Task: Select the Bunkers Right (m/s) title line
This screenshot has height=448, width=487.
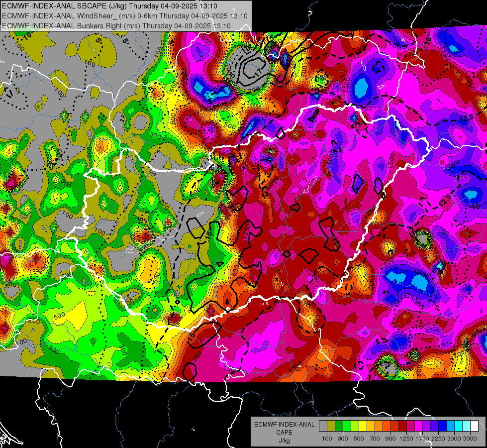Action: [116, 26]
